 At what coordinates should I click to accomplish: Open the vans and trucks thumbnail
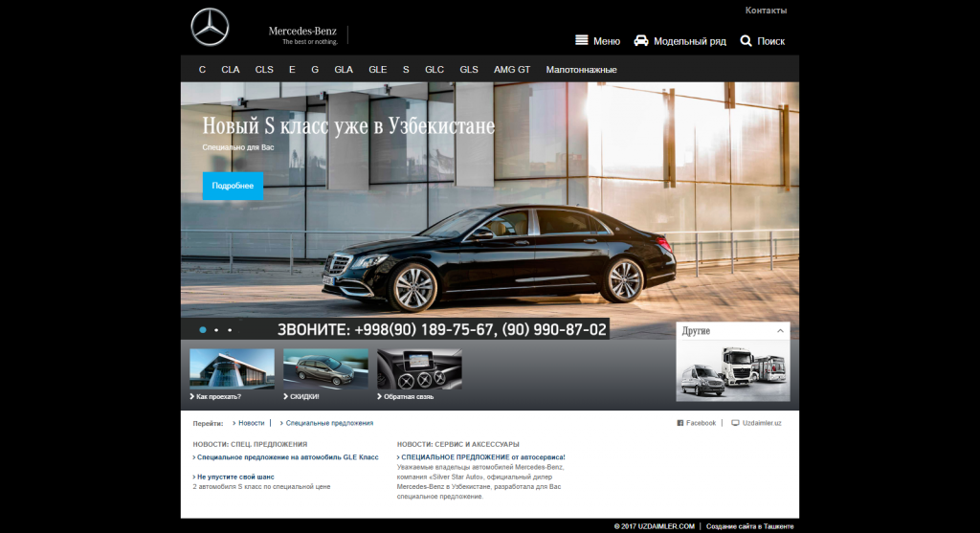point(733,371)
